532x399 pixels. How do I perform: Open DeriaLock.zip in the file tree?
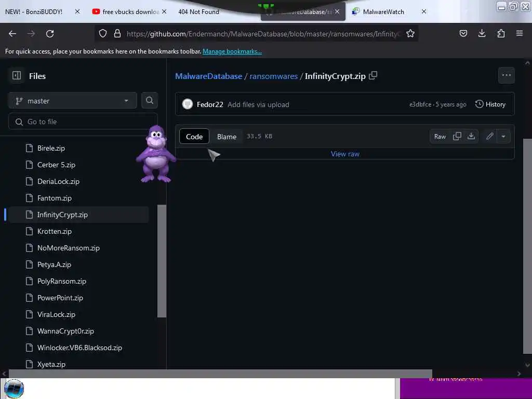click(58, 181)
